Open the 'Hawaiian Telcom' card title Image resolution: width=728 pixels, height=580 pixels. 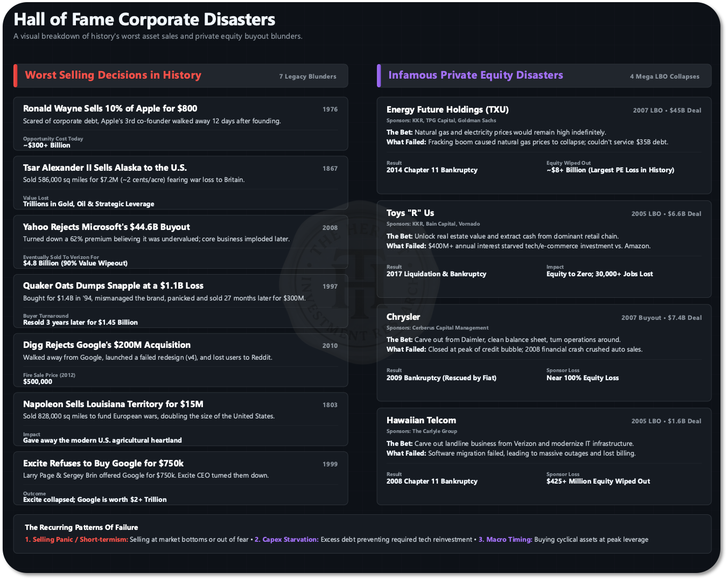pos(421,420)
